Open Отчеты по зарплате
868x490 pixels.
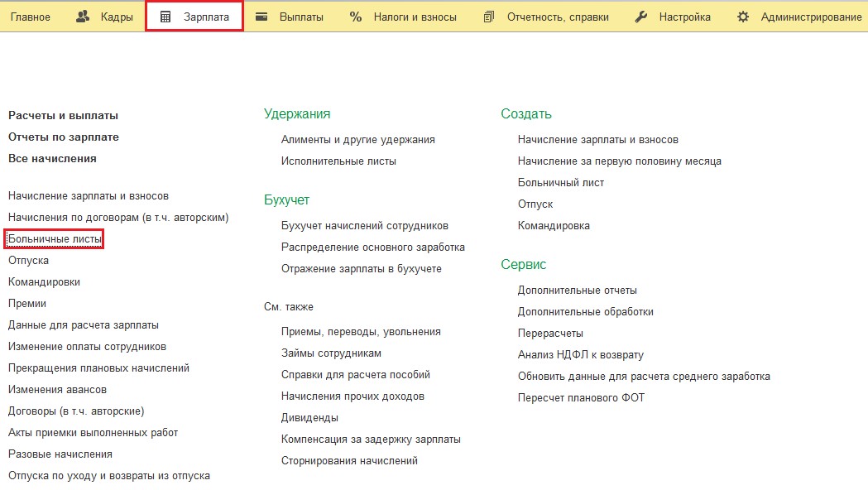point(63,137)
